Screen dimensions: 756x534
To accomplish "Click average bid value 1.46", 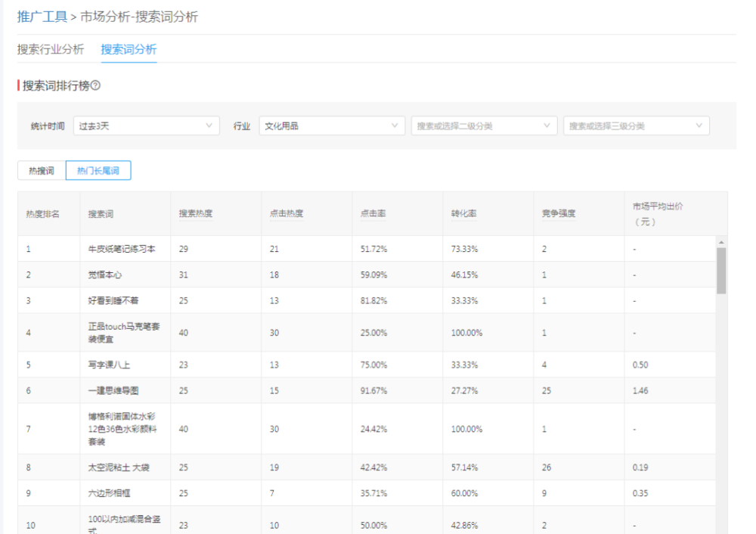I will tap(640, 391).
